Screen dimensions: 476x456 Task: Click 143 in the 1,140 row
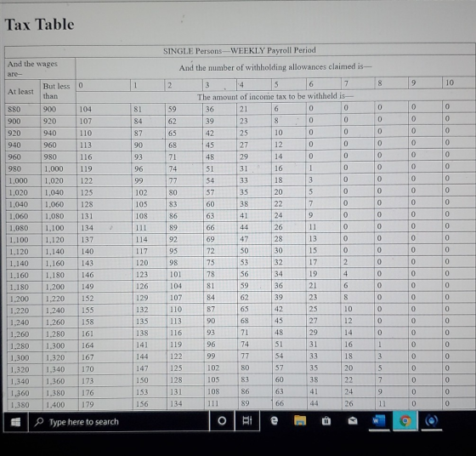click(x=87, y=263)
